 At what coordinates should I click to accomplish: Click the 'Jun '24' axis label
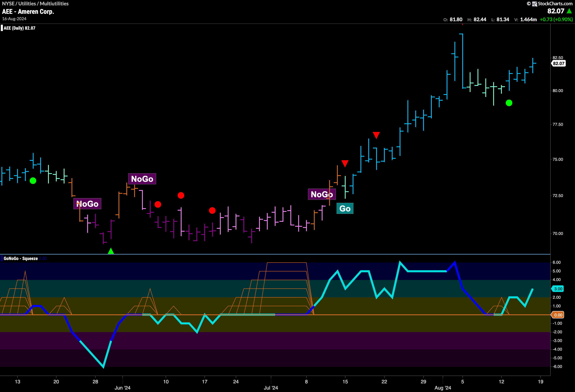click(122, 388)
